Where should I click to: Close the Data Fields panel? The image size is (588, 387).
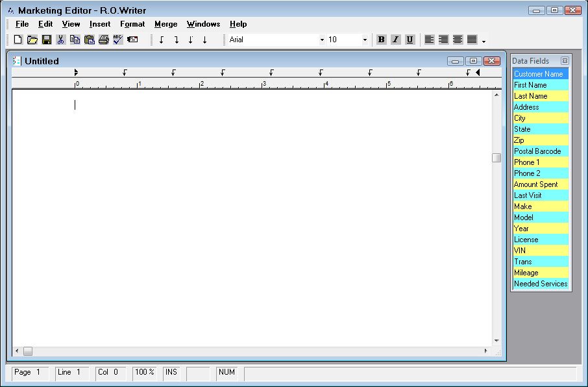(x=564, y=60)
